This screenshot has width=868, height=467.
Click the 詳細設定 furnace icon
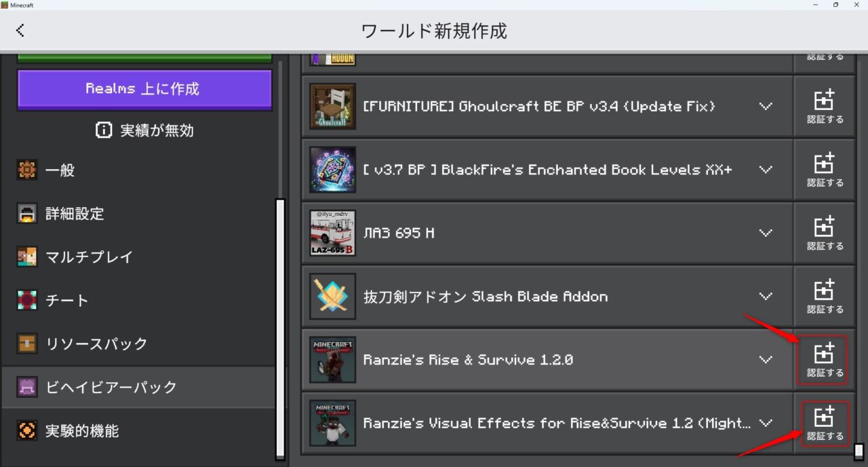(x=27, y=214)
